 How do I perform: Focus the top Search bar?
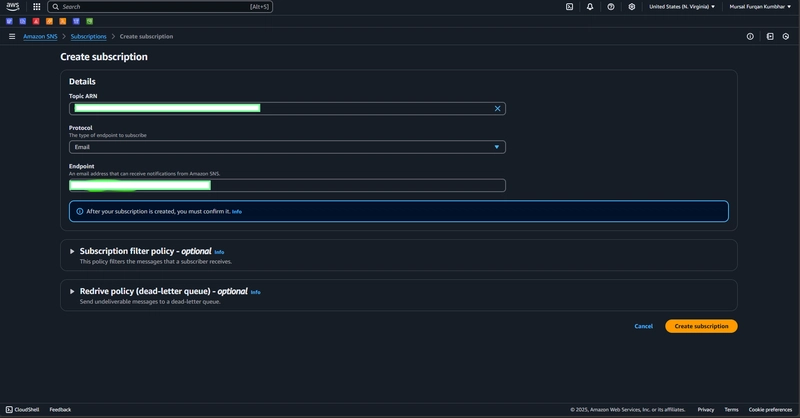pos(160,7)
